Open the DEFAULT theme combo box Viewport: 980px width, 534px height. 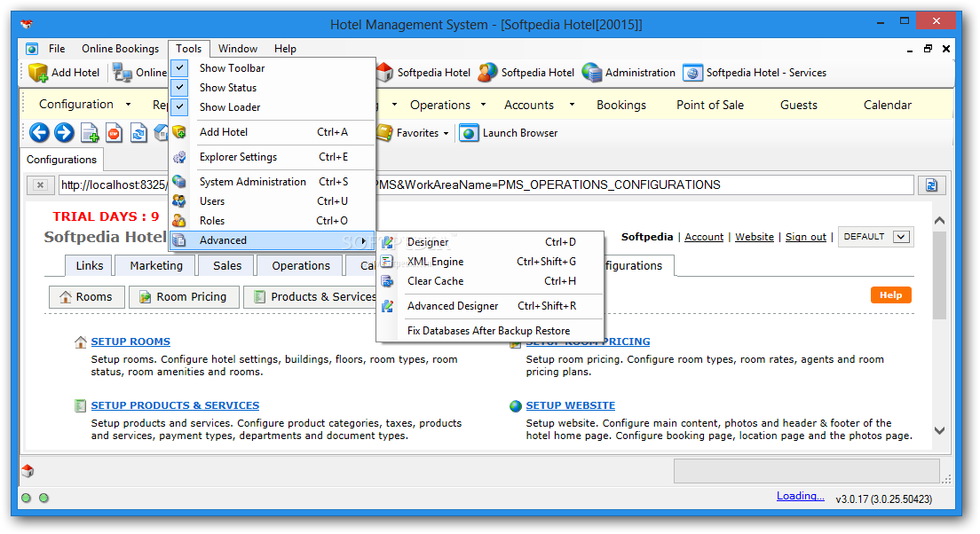click(875, 237)
